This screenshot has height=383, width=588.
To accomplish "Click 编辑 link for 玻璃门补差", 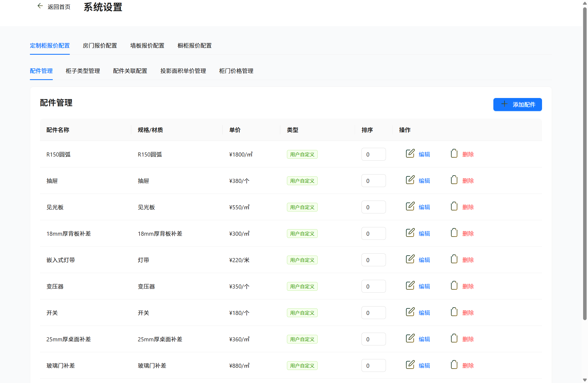I will click(424, 366).
